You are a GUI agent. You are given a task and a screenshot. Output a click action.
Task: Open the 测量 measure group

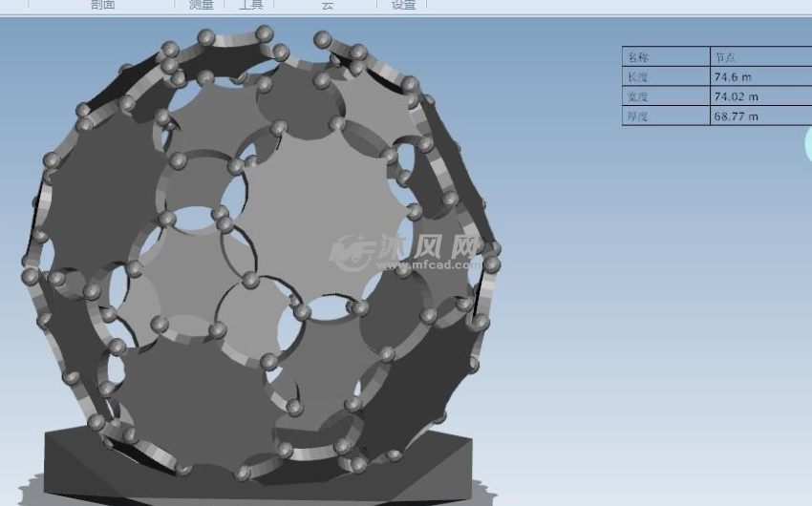[x=202, y=5]
